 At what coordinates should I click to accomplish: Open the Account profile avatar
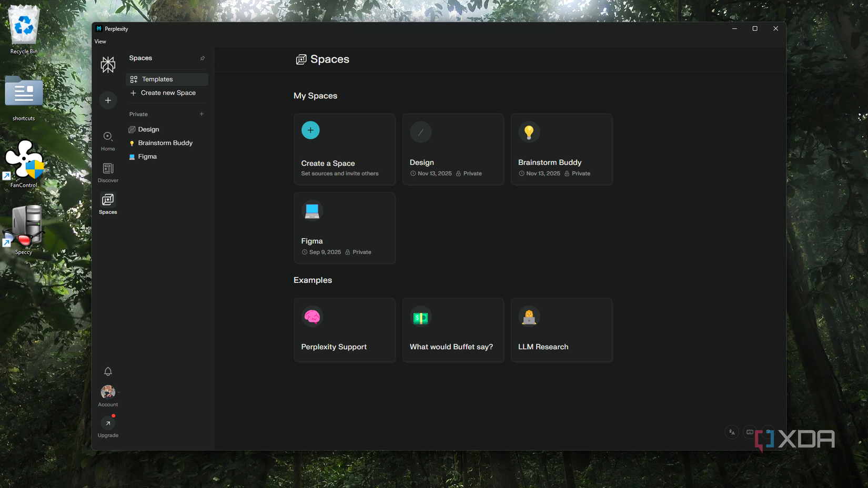click(x=108, y=392)
